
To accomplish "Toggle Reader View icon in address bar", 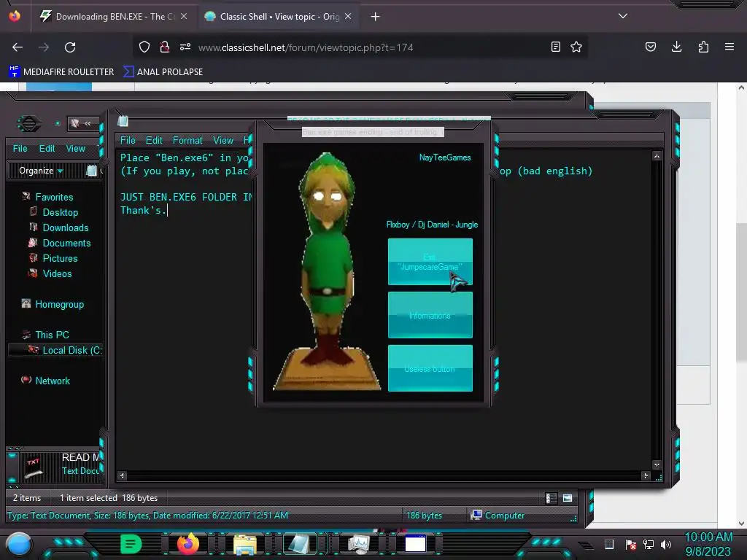I will (x=555, y=47).
